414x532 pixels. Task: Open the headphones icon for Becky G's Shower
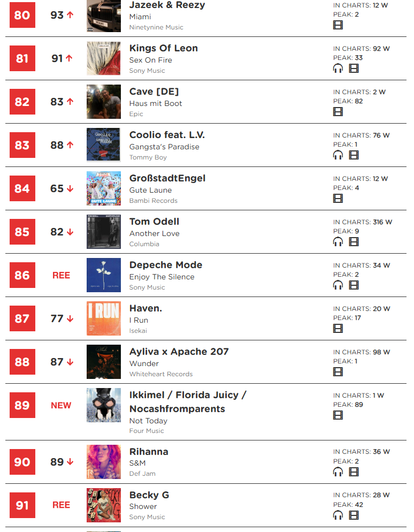point(338,515)
